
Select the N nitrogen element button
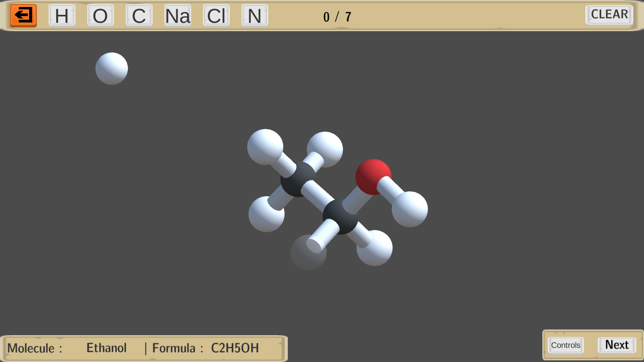point(255,15)
